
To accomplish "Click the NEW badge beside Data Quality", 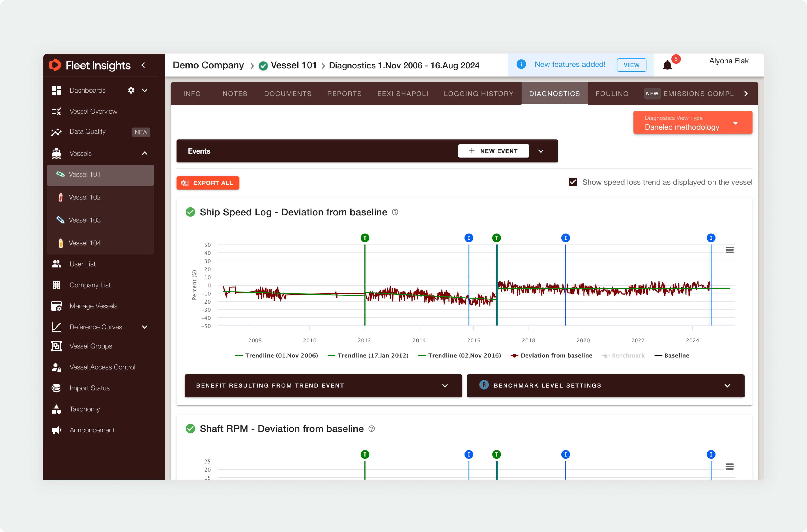I will pyautogui.click(x=141, y=132).
